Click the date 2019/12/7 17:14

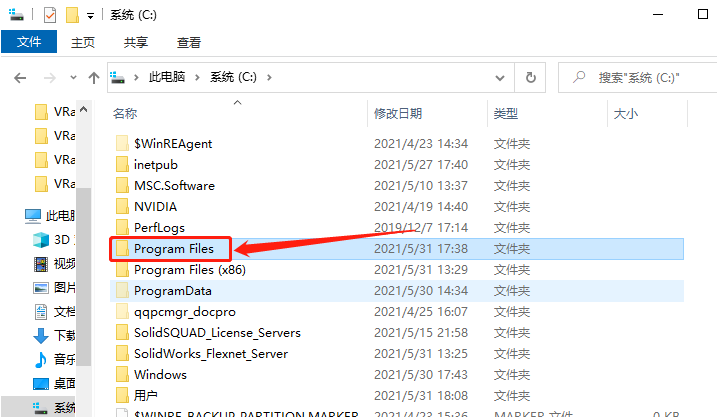pos(421,228)
